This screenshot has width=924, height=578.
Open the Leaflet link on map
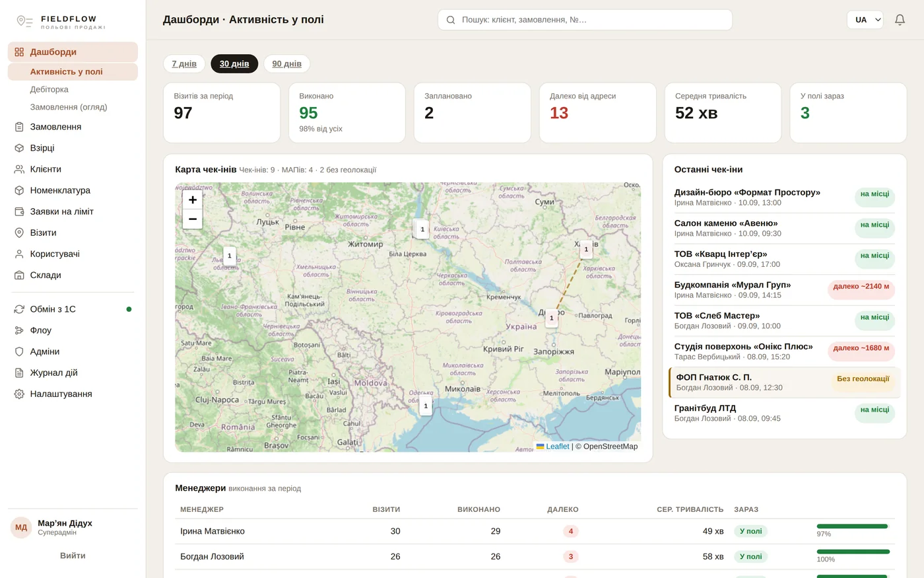pyautogui.click(x=552, y=447)
